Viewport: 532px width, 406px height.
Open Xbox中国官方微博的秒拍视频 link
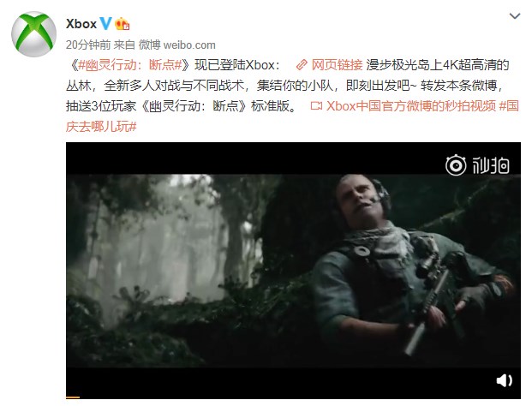(x=411, y=106)
